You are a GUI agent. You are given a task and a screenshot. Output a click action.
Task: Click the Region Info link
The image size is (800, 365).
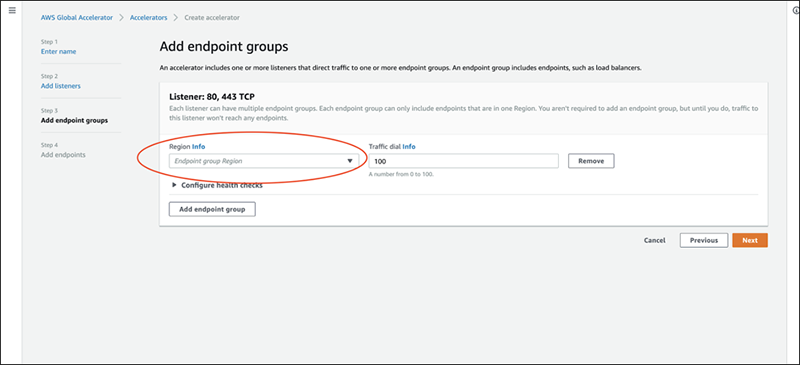point(198,147)
